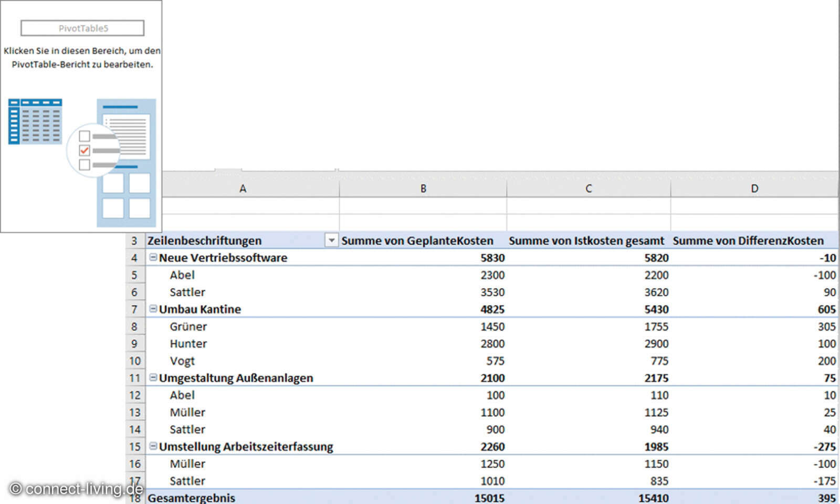The width and height of the screenshot is (840, 504).
Task: Uncheck the red-checked checkbox in the magnifier
Action: 84,151
